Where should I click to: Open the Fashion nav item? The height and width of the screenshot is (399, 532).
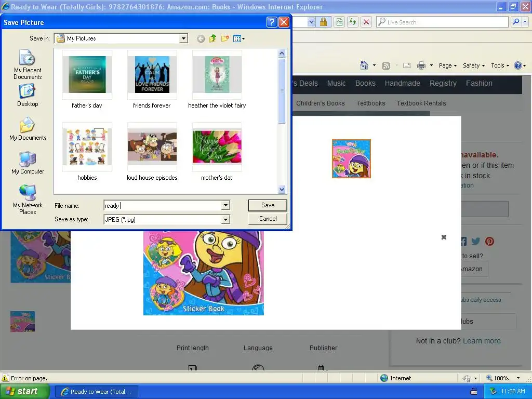coord(479,84)
